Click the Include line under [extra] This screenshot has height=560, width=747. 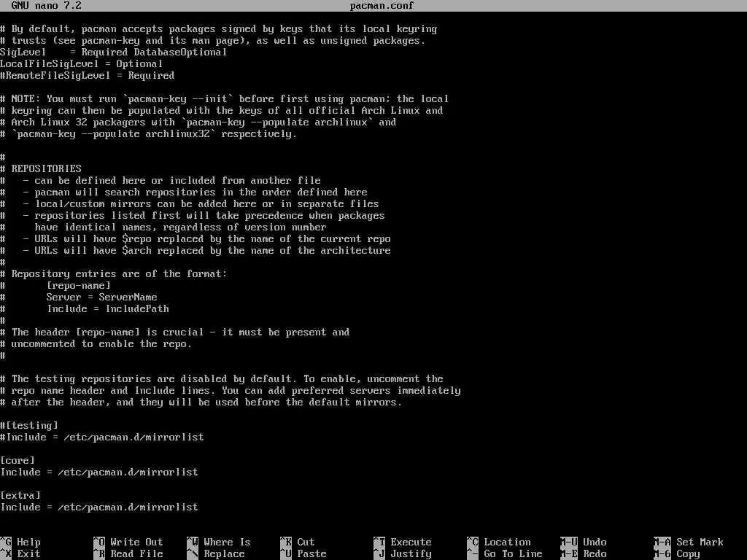click(x=99, y=507)
